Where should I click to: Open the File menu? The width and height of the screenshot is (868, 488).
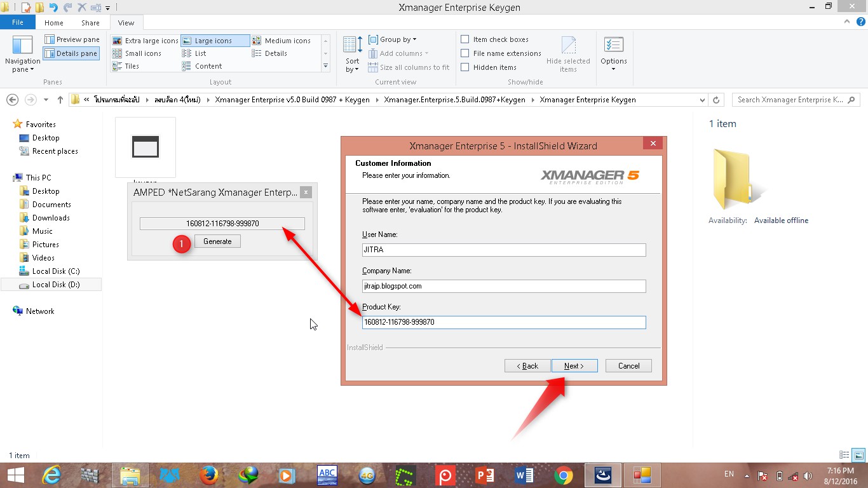point(18,22)
